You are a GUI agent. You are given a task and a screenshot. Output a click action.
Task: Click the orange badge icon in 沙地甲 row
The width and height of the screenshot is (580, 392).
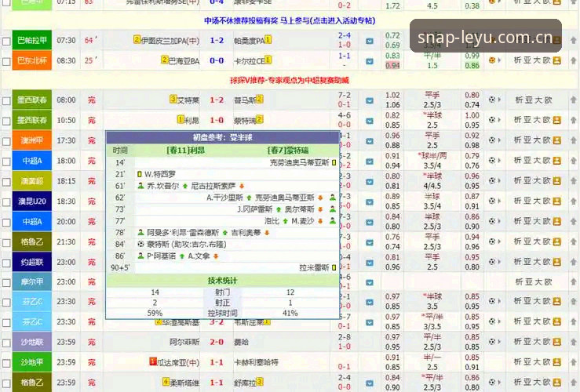(x=557, y=362)
